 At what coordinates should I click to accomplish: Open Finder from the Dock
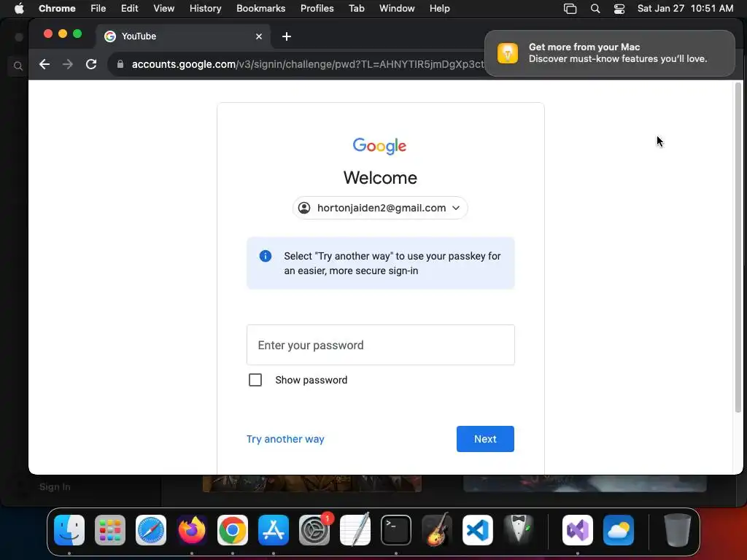click(x=69, y=530)
